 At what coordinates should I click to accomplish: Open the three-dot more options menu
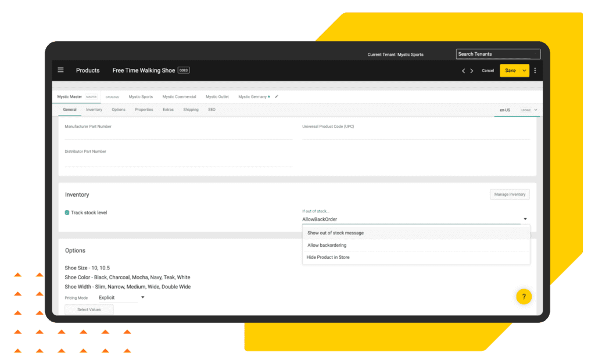pos(535,70)
